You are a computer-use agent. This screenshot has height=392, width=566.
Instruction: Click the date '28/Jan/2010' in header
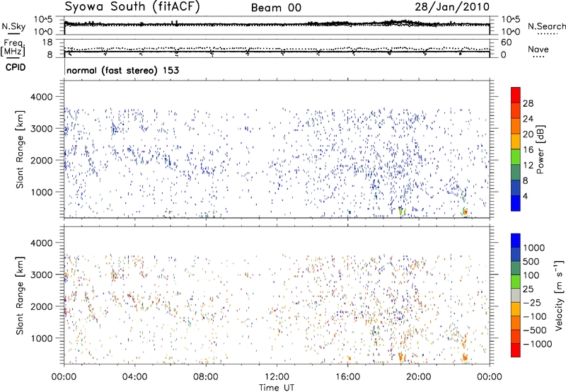pyautogui.click(x=452, y=7)
